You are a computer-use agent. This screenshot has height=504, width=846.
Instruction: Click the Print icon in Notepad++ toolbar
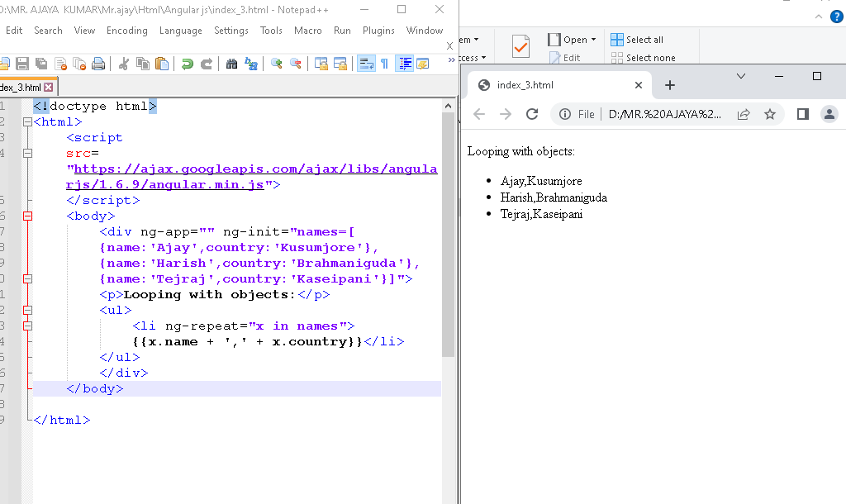(98, 64)
